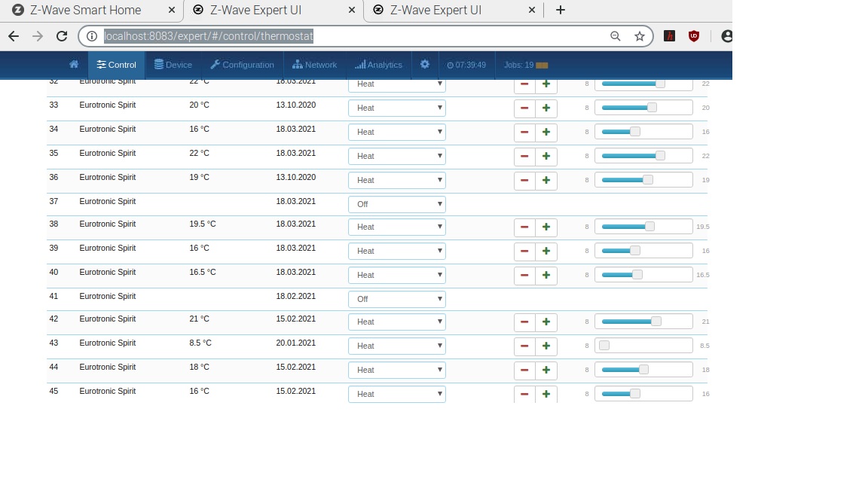
Task: Open the Configuration menu
Action: 242,65
